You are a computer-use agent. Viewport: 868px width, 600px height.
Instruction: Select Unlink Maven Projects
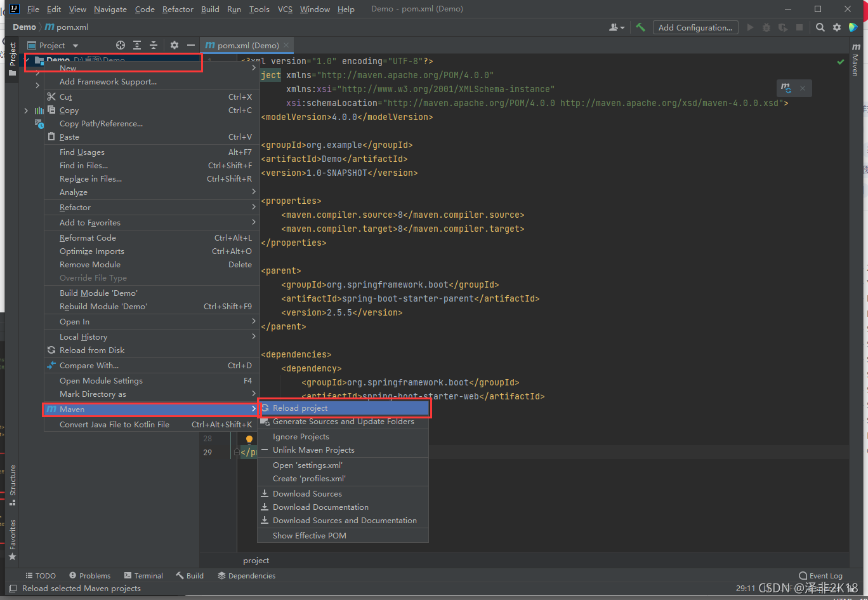(x=343, y=450)
